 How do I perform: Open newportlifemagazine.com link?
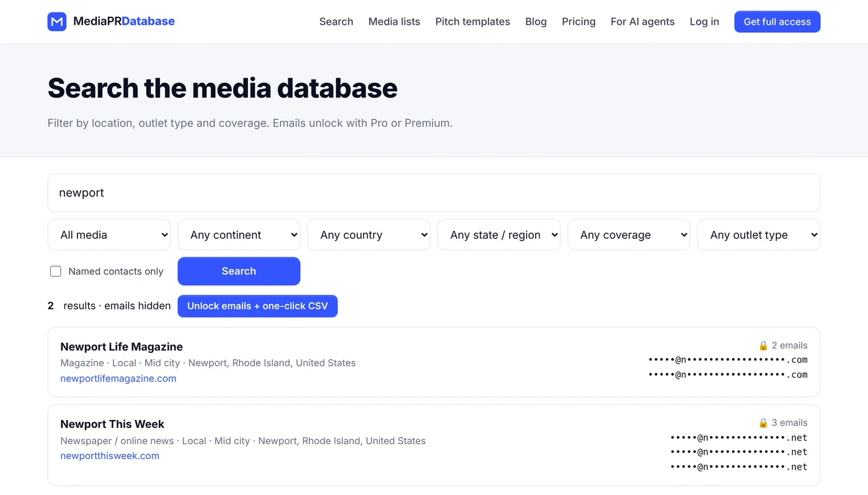[x=118, y=378]
